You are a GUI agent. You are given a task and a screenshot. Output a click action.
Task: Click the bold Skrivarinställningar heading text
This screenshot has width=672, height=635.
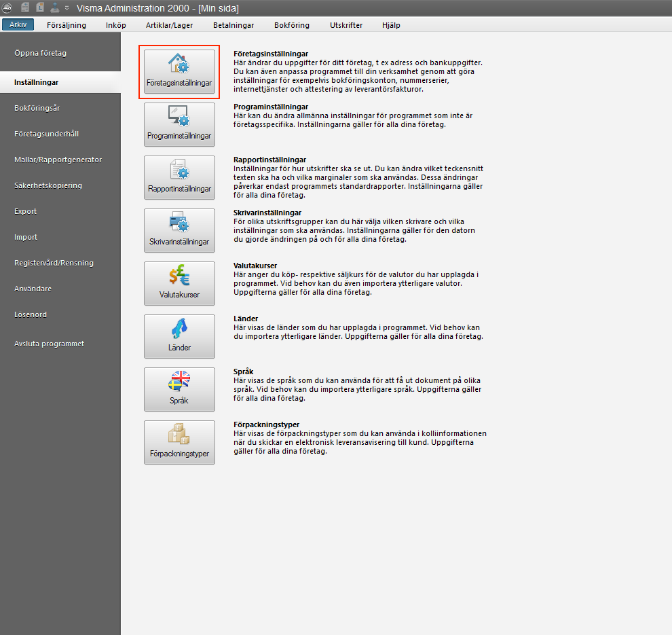pos(267,213)
